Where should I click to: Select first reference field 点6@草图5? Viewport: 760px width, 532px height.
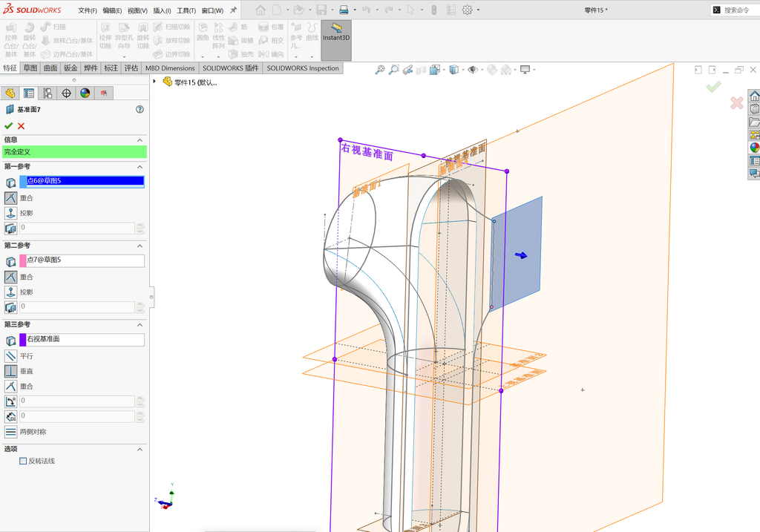(82, 181)
